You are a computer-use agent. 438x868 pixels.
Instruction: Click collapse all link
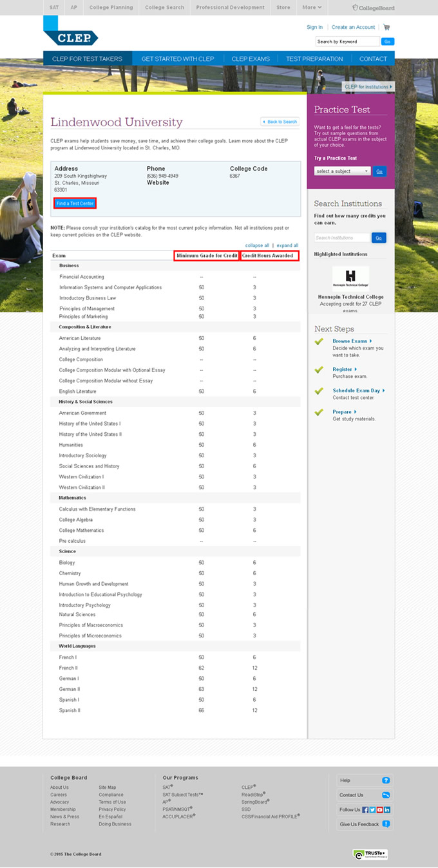258,245
